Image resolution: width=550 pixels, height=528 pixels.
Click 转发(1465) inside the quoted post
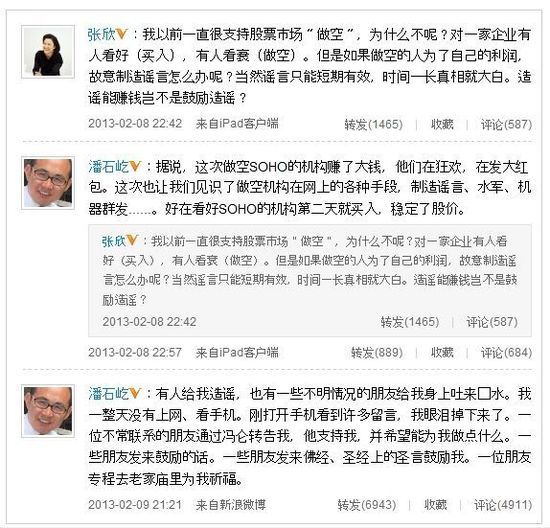[x=410, y=322]
